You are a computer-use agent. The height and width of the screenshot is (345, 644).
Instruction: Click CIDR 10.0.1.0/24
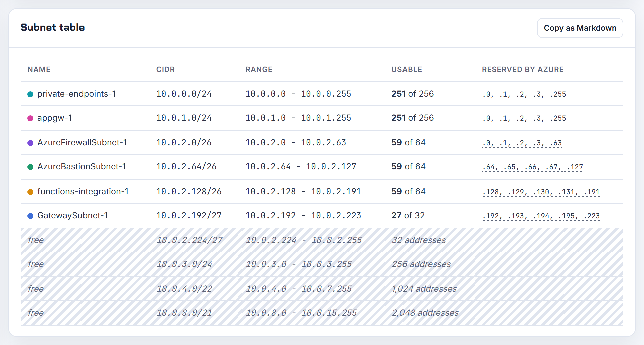point(184,118)
